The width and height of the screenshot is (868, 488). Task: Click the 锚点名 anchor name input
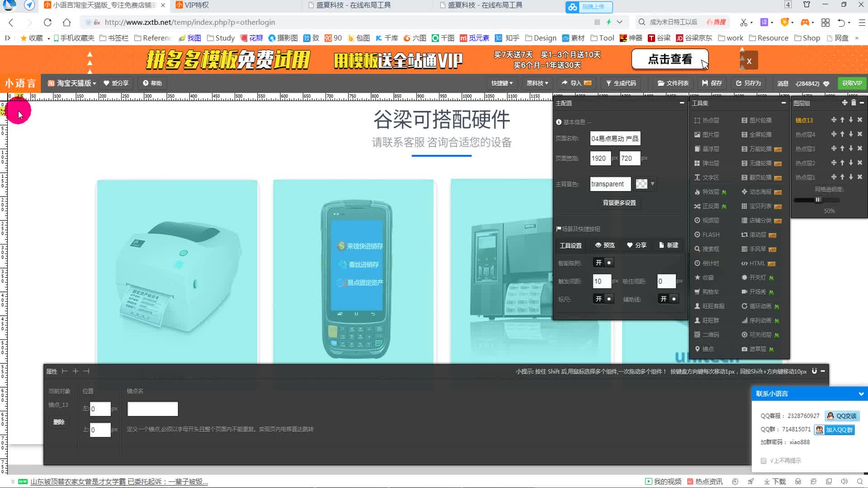pos(153,409)
